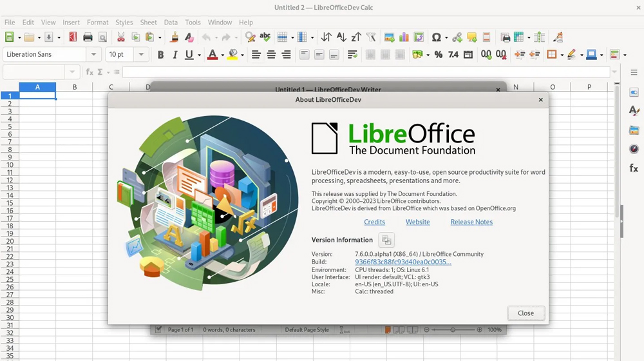Adjust Writer window zoom slider

[453, 330]
